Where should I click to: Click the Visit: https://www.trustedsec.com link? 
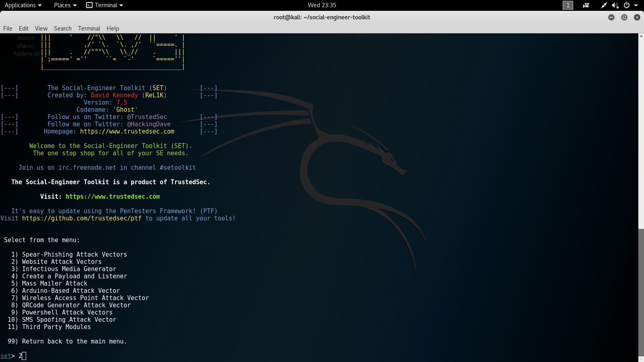(x=113, y=197)
